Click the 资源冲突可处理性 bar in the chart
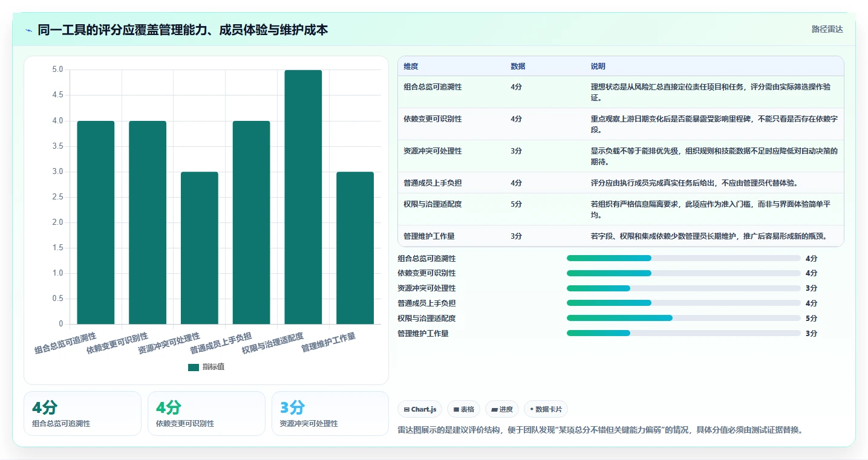Screen dimensions: 868x460 200,248
